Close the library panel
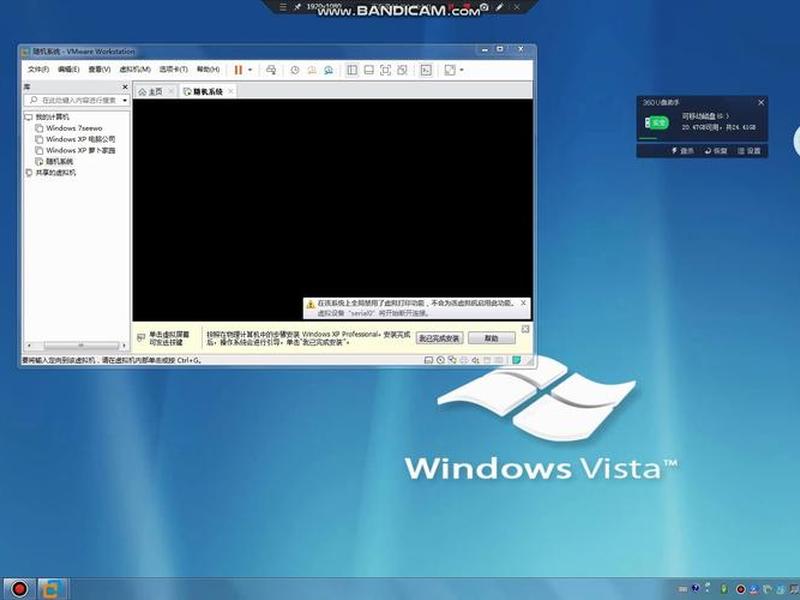This screenshot has width=800, height=600. click(x=124, y=87)
